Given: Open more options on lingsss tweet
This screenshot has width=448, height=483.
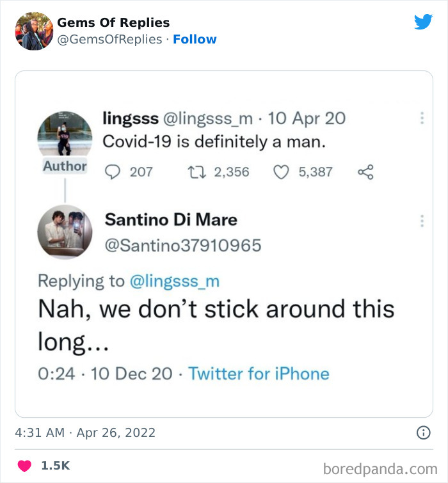Looking at the screenshot, I should tap(421, 118).
